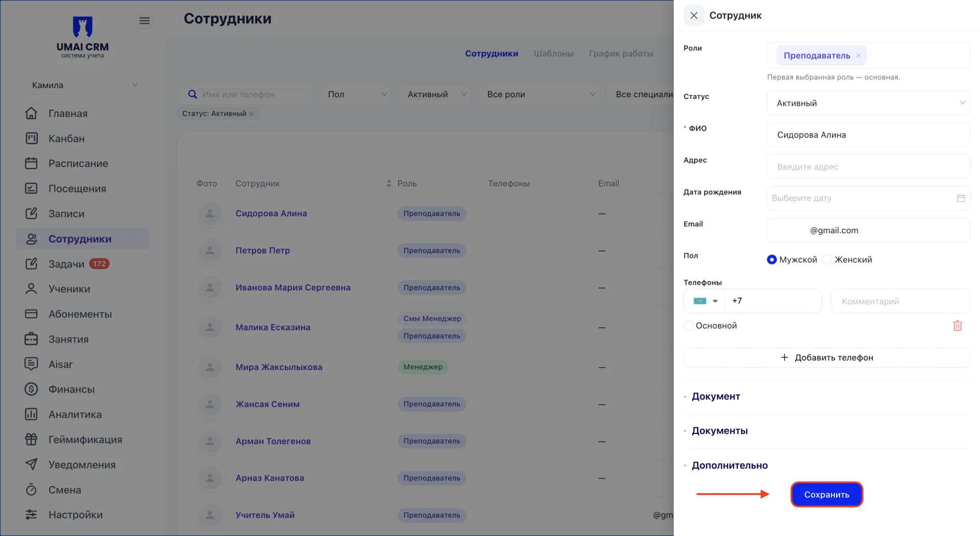Image resolution: width=980 pixels, height=536 pixels.
Task: Click the phone Комментарий field
Action: click(x=901, y=301)
